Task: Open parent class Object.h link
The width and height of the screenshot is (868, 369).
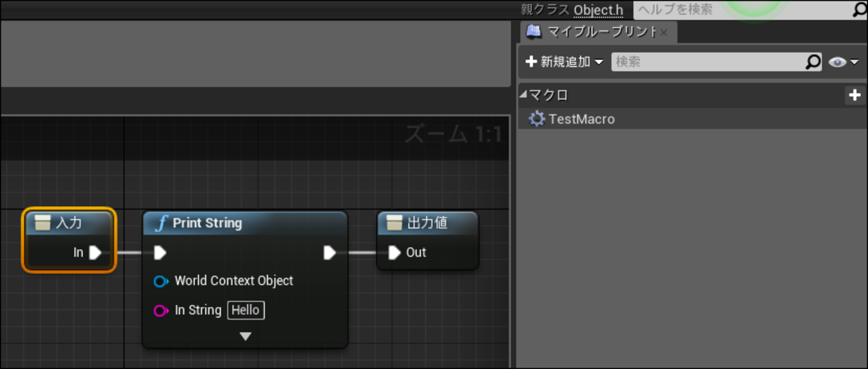Action: coord(598,10)
